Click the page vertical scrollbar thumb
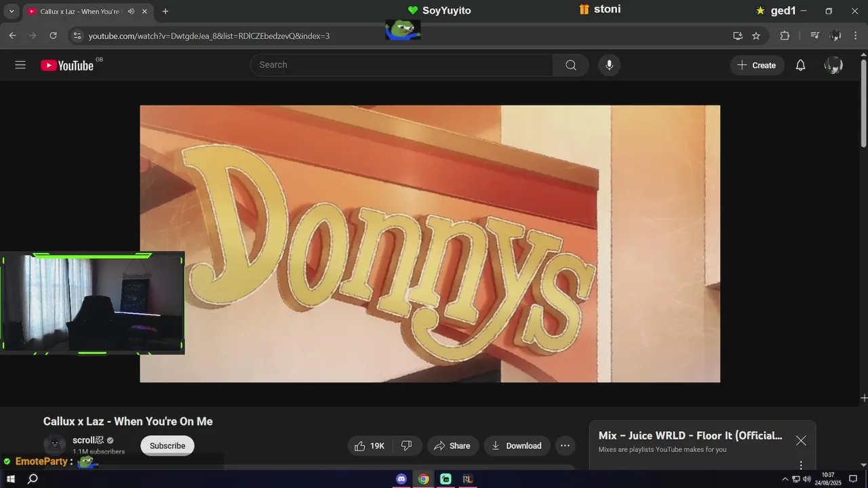Viewport: 868px width, 488px height. [x=864, y=102]
